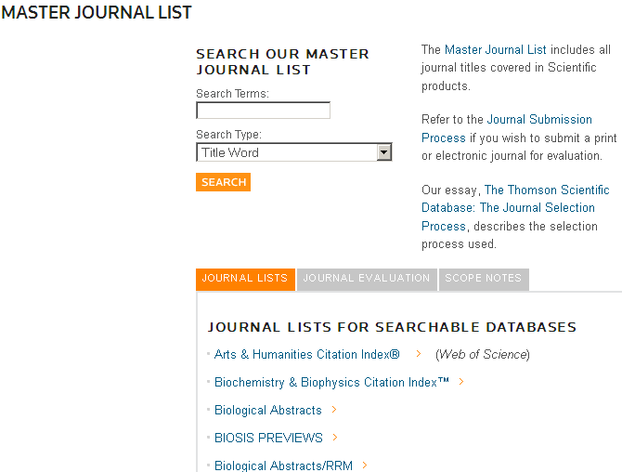Switch to the Journal Evaluation tab

click(x=366, y=279)
